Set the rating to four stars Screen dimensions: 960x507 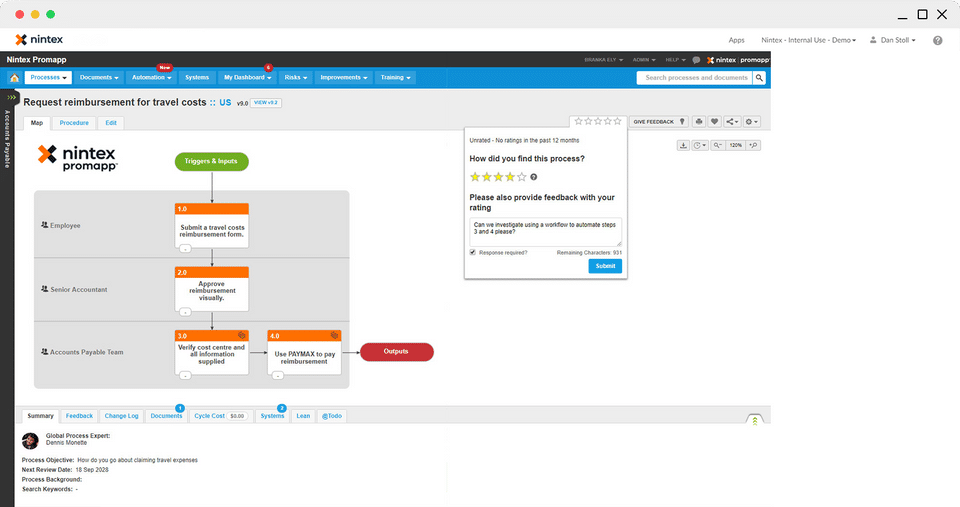[x=510, y=177]
